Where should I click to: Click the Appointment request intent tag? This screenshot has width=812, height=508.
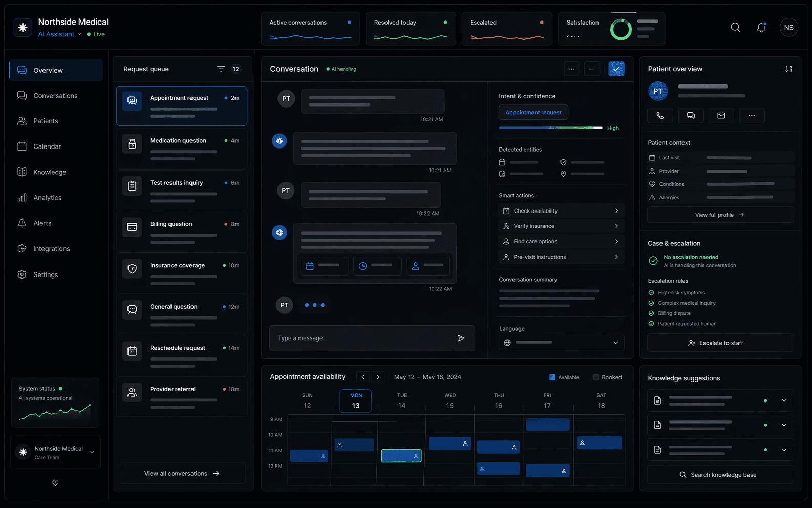pos(533,113)
